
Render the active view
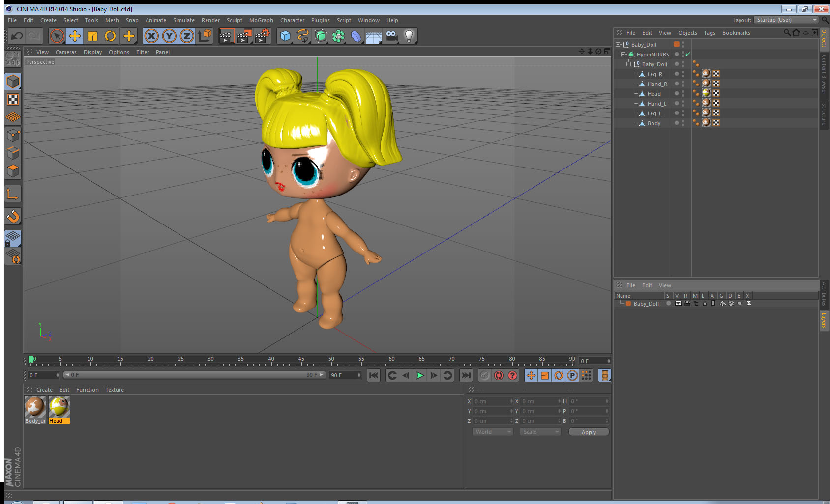[x=226, y=36]
